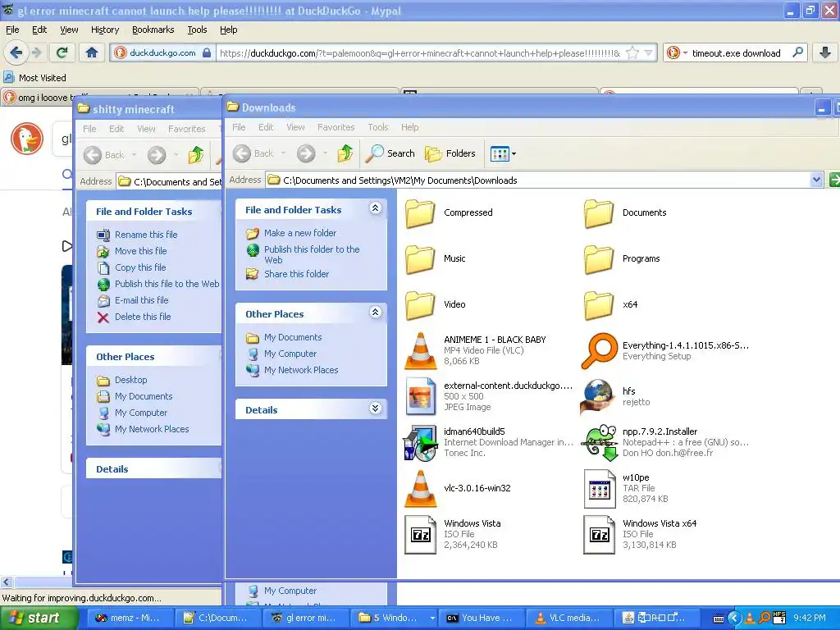
Task: Select Everything-1.4.1.1015 setup file
Action: [666, 350]
